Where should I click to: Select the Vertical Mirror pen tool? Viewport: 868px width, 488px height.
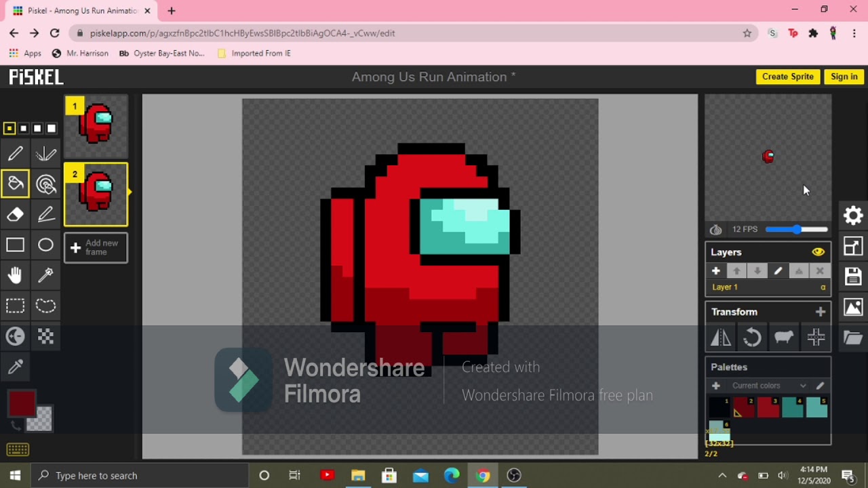pos(45,154)
